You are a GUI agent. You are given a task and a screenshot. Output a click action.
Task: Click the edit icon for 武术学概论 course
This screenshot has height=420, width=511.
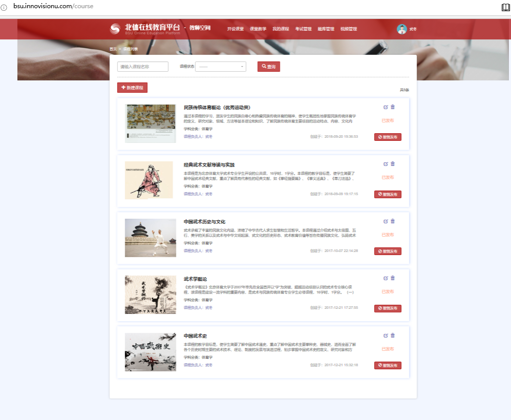(386, 278)
